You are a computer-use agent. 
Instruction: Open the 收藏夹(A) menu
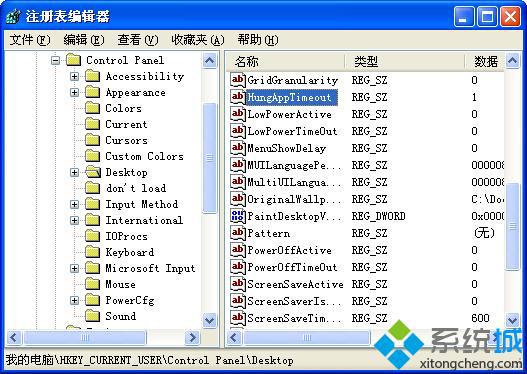pyautogui.click(x=198, y=40)
